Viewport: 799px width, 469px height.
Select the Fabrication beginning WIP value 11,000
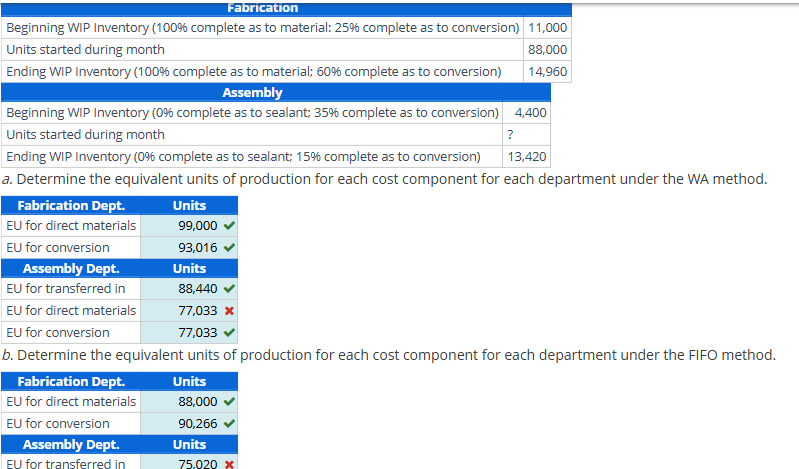click(547, 28)
